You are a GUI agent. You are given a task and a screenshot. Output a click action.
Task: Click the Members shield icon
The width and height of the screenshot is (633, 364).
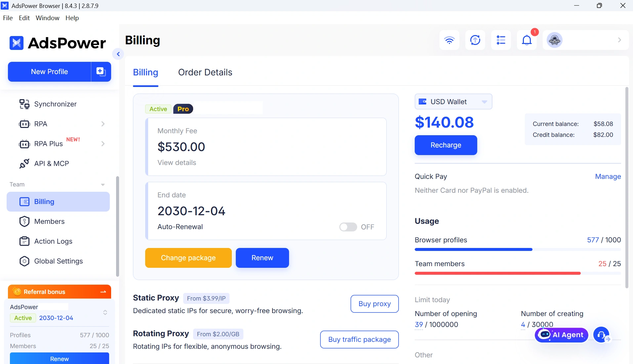(x=24, y=222)
